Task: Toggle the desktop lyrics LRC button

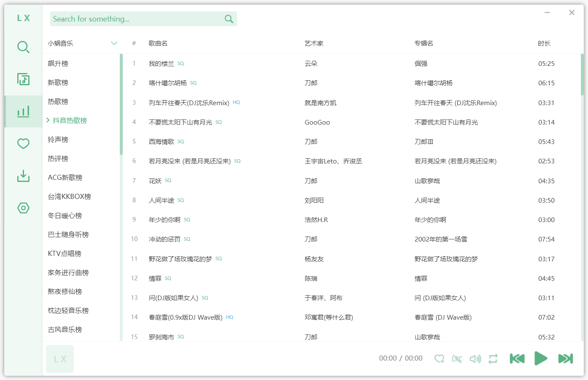Action: pyautogui.click(x=457, y=358)
